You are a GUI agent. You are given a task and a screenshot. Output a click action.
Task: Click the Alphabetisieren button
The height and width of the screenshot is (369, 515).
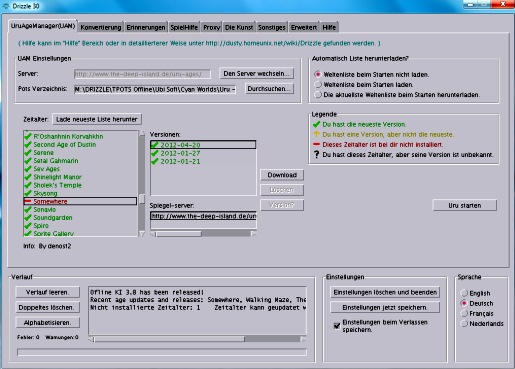[47, 323]
